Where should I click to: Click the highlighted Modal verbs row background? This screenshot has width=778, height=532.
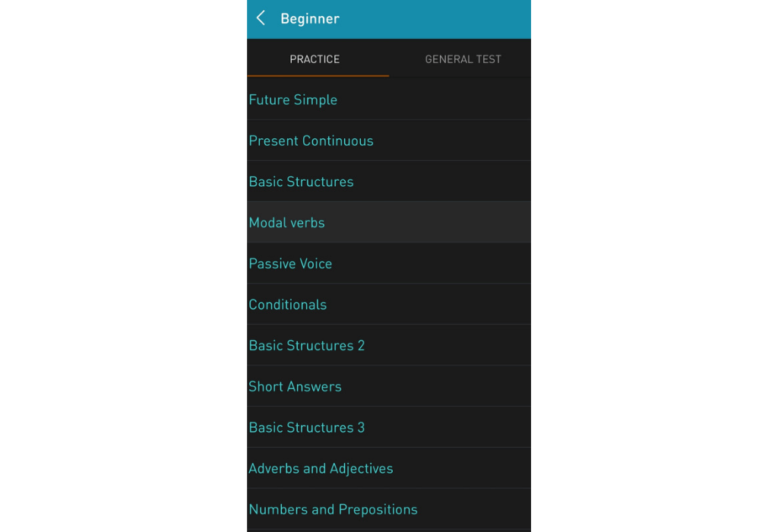tap(389, 223)
